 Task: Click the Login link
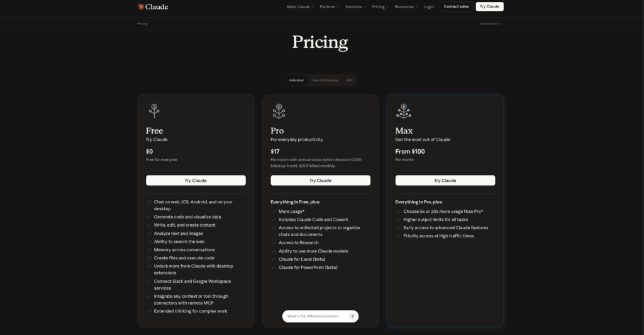tap(429, 7)
